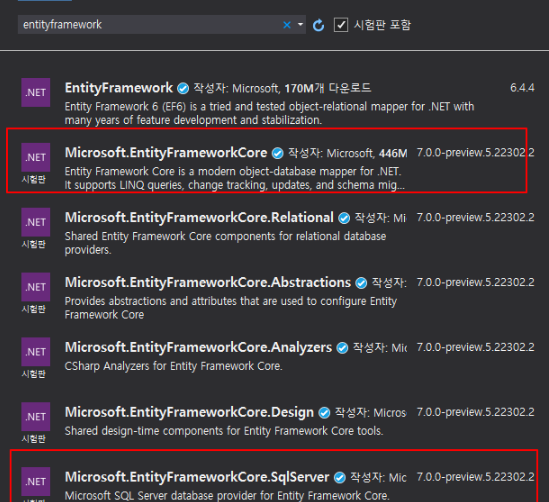This screenshot has height=502, width=549.
Task: Click the 170M downloads text of EntityFramework
Action: click(327, 88)
